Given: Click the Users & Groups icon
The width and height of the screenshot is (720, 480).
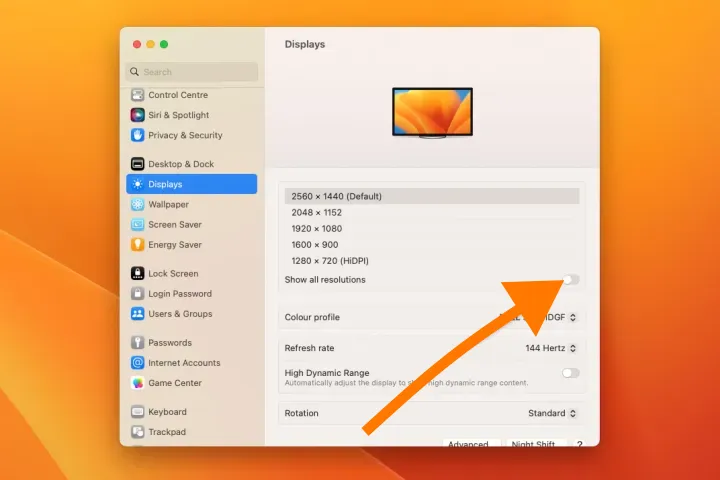Looking at the screenshot, I should pos(137,314).
